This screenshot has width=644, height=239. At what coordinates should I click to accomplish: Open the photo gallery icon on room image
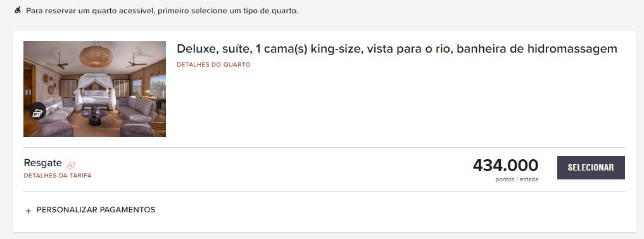click(x=37, y=112)
